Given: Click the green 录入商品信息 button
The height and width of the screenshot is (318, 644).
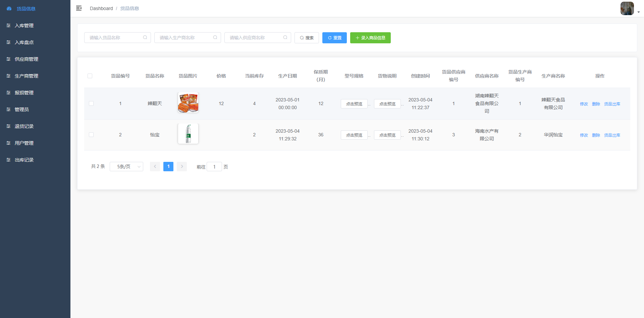Looking at the screenshot, I should [370, 38].
